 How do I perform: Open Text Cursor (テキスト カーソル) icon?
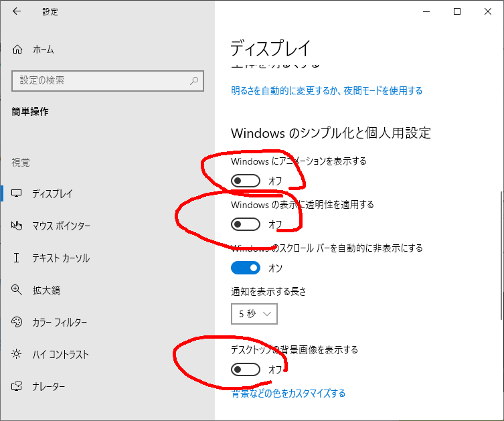pos(17,258)
